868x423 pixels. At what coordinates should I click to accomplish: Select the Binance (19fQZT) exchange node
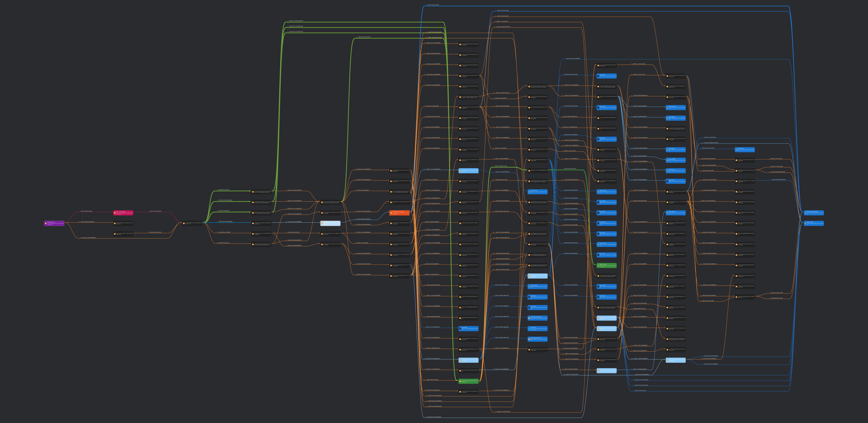pos(676,118)
